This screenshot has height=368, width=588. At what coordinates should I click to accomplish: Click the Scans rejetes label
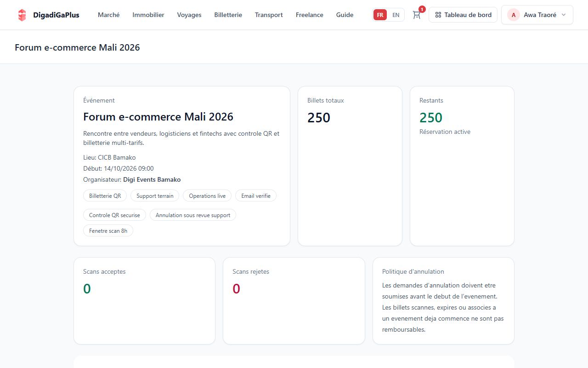tap(251, 271)
